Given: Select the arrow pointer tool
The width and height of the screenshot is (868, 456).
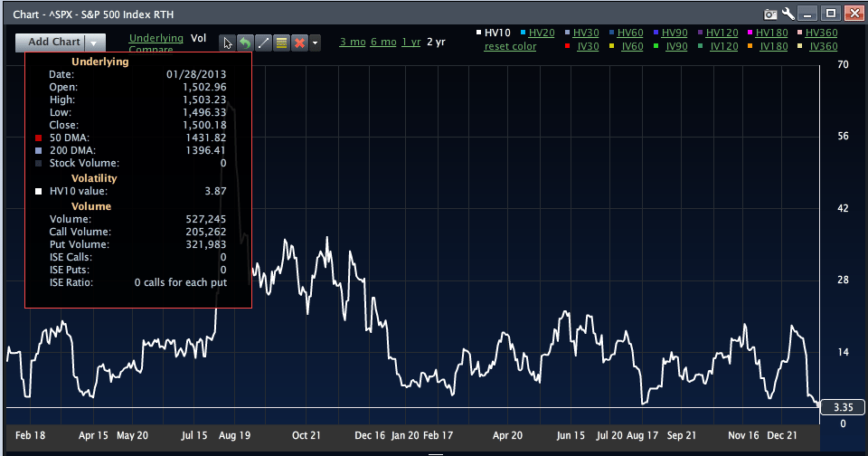Looking at the screenshot, I should coord(228,43).
